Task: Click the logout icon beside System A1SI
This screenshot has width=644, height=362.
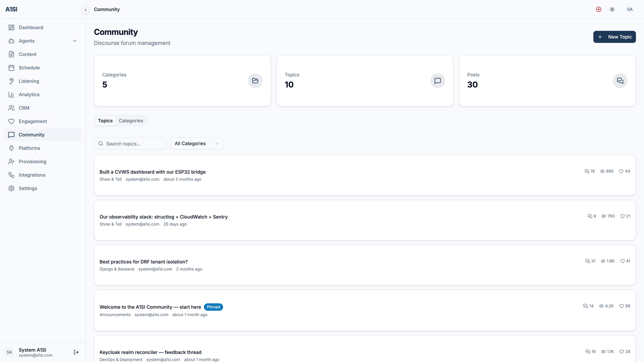Action: coord(76,352)
